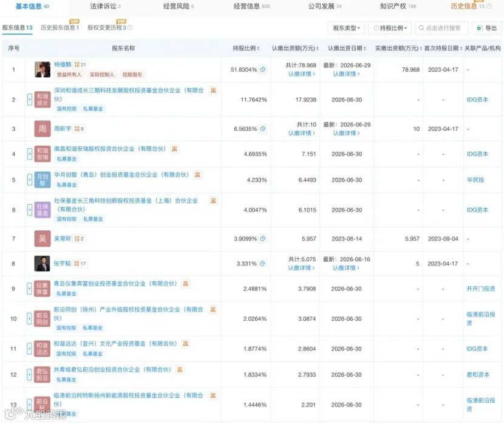
Task: Expand the 南昌和谐安瑞 shareholder row
Action: click(30, 154)
